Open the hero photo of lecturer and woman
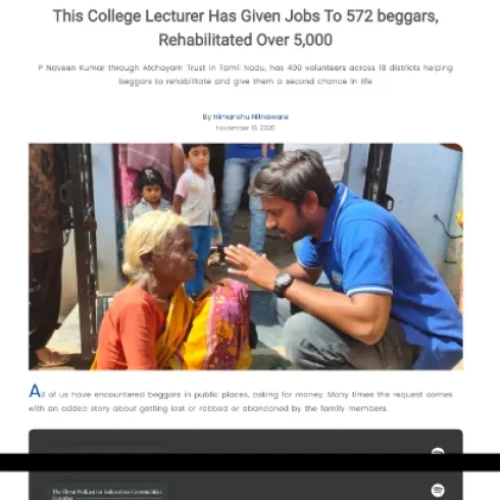Image resolution: width=500 pixels, height=500 pixels. [x=246, y=257]
